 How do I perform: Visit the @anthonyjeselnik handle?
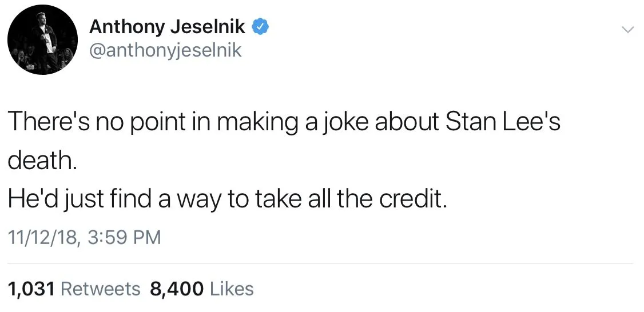coord(166,50)
